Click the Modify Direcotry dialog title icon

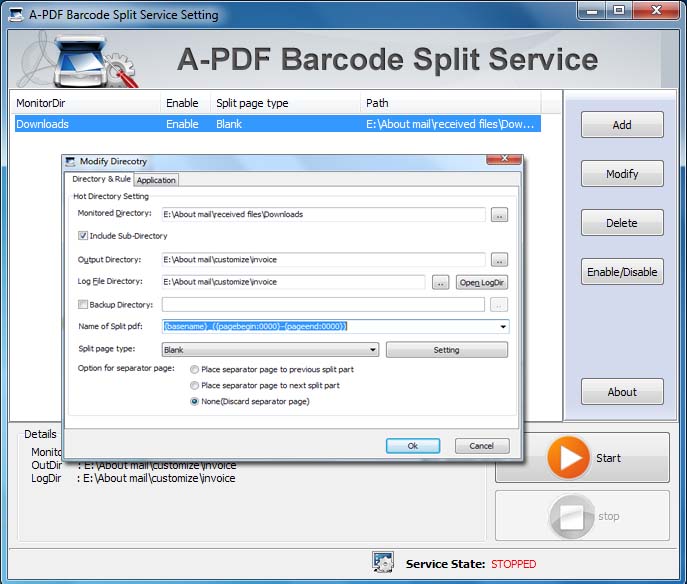tap(70, 162)
